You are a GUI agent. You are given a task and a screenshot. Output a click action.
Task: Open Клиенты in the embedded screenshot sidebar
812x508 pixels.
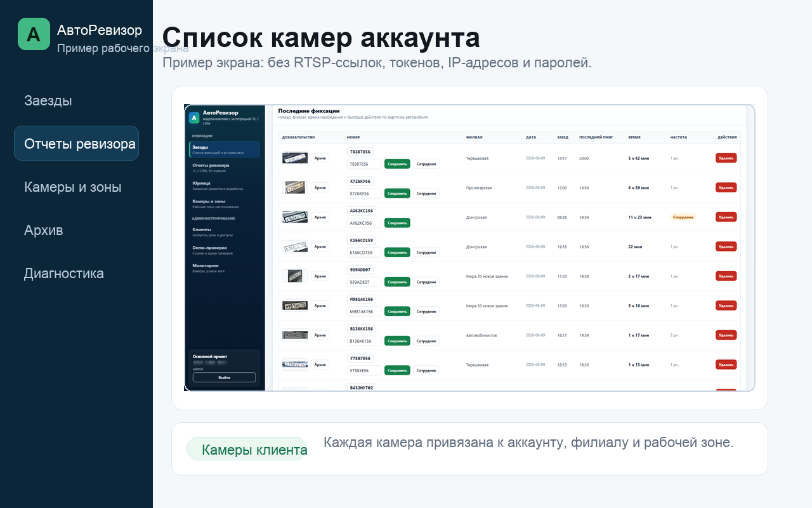pos(225,232)
